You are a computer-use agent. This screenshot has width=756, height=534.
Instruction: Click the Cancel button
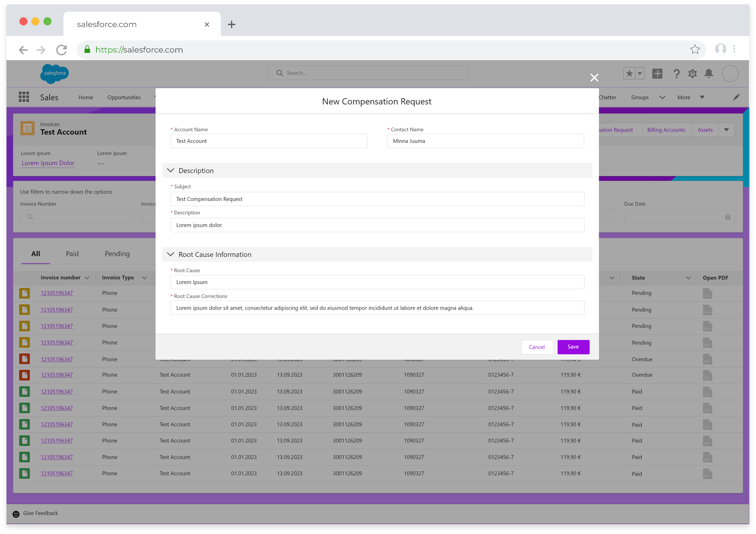click(536, 347)
